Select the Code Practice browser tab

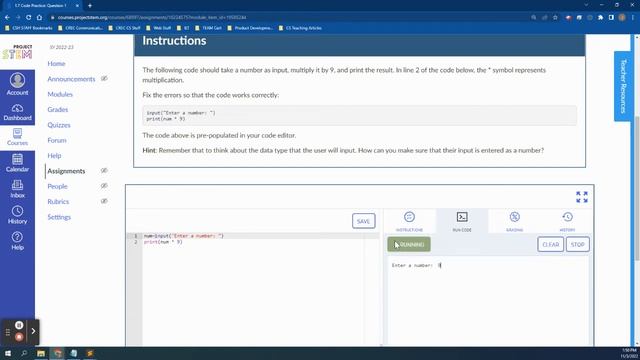pos(41,6)
